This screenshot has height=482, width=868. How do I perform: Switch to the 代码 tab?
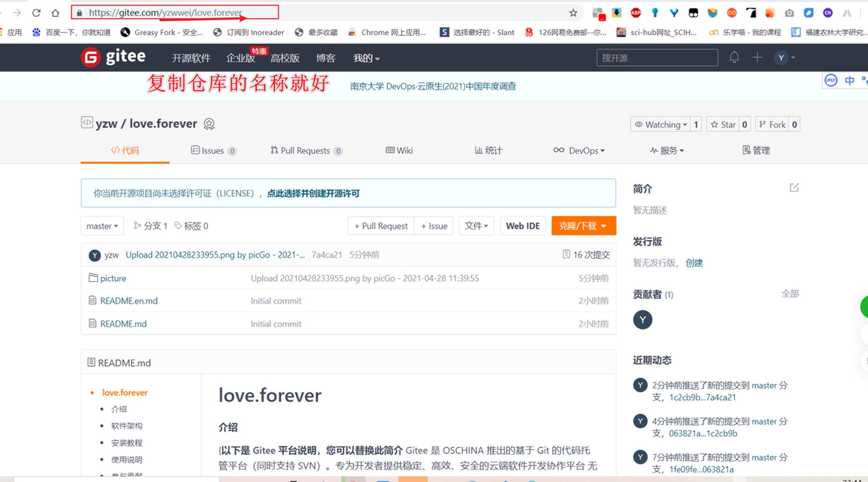(125, 151)
